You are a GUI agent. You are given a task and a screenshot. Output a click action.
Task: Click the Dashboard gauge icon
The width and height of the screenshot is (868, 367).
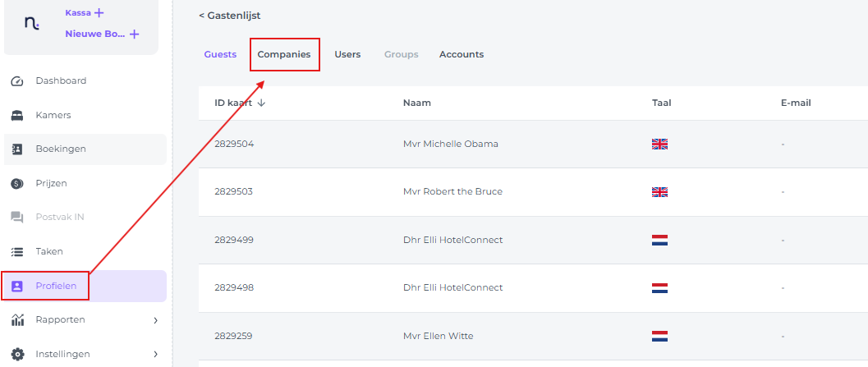coord(17,81)
